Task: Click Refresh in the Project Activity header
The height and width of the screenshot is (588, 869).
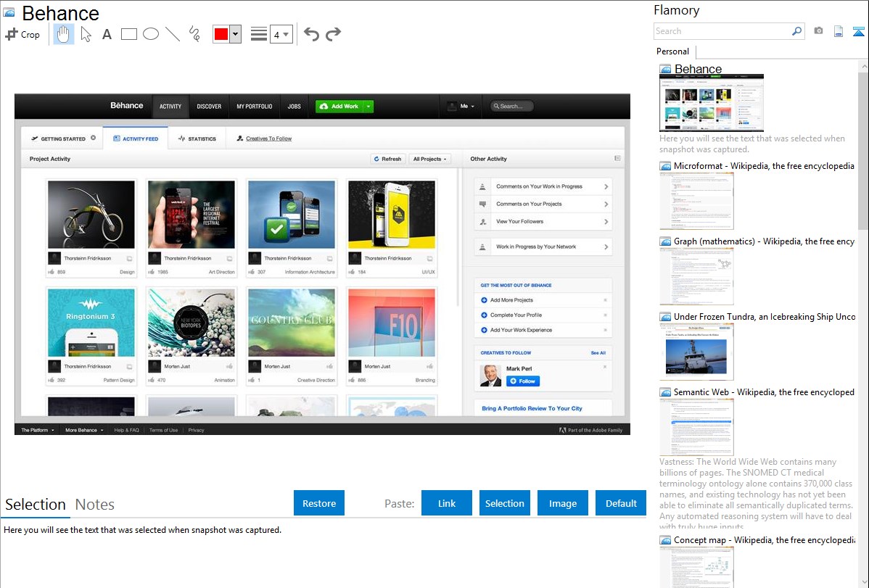Action: (387, 159)
